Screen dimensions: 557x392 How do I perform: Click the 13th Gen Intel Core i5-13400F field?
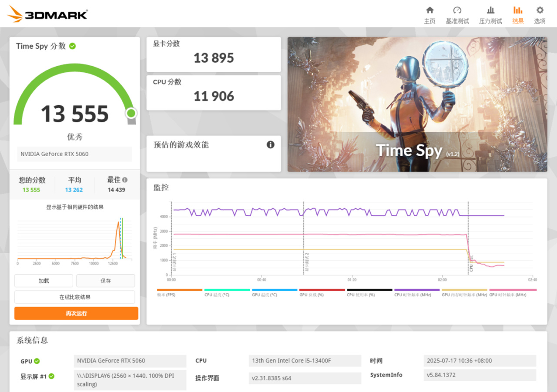[305, 361]
